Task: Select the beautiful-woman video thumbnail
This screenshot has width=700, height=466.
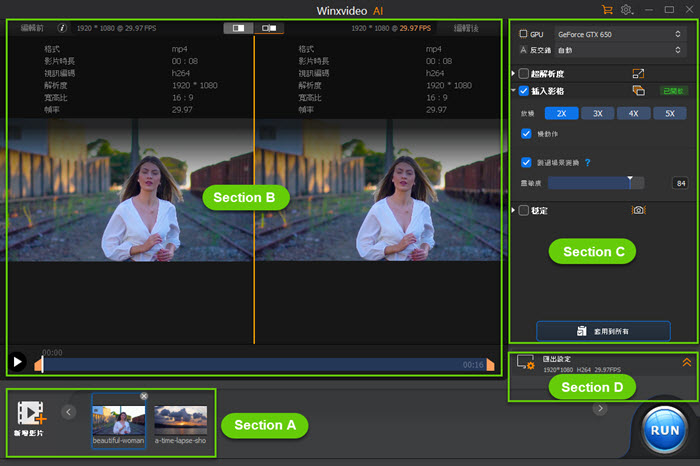Action: (119, 420)
